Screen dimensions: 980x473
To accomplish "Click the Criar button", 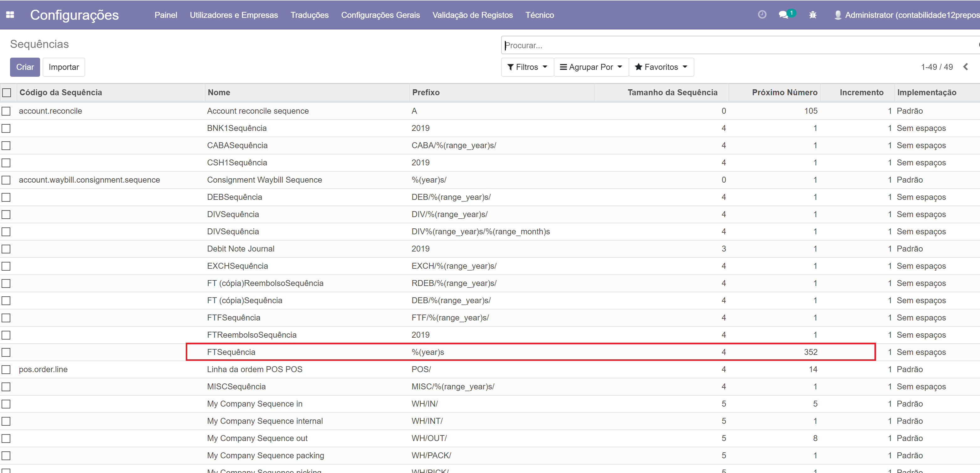I will tap(25, 67).
